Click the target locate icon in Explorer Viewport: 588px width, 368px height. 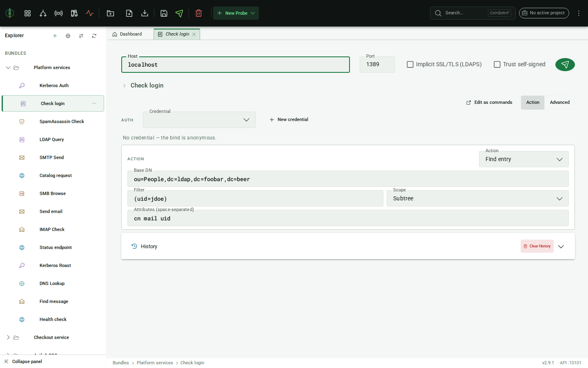68,36
